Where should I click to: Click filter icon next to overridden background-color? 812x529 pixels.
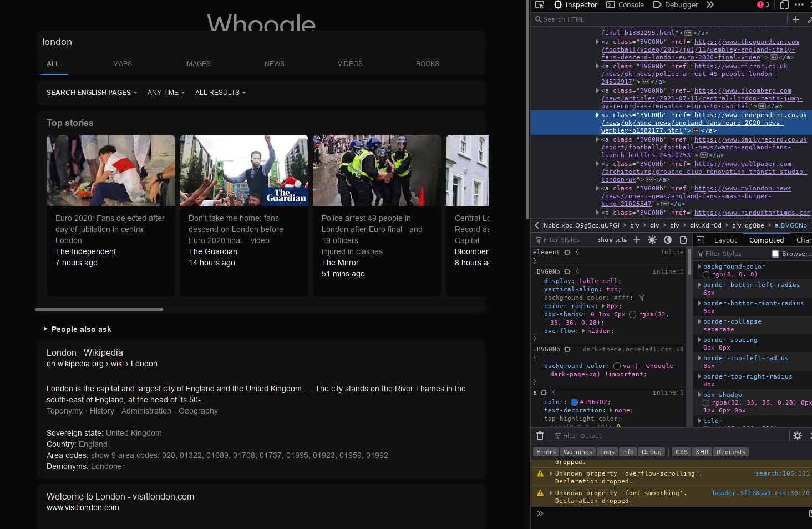642,298
